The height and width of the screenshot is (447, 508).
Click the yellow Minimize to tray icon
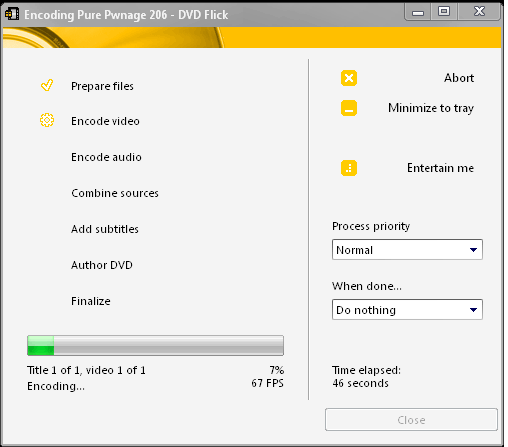pyautogui.click(x=349, y=108)
